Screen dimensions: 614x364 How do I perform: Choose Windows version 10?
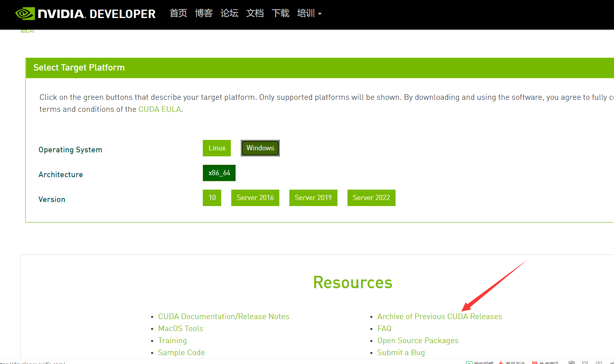[x=212, y=198]
